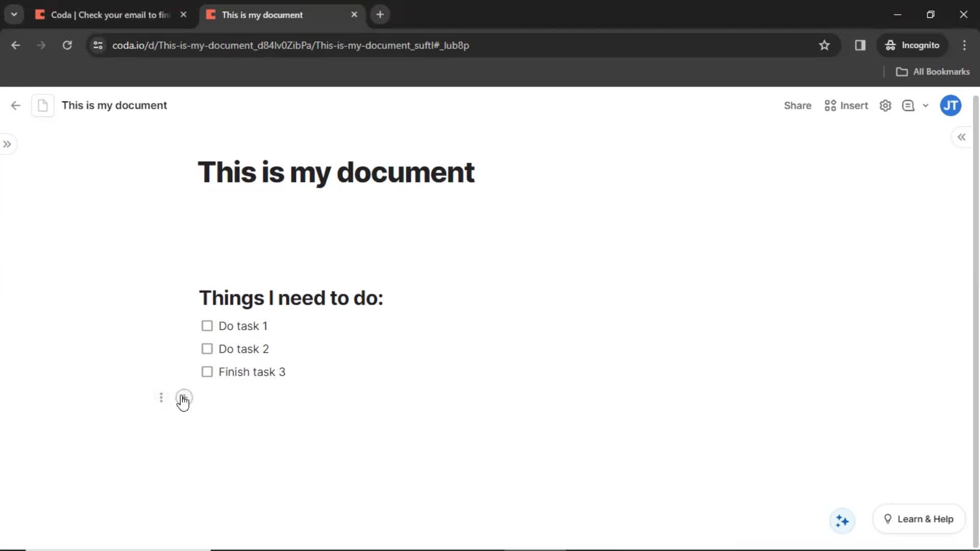The width and height of the screenshot is (980, 551).
Task: Click the Share button
Action: coord(798,106)
